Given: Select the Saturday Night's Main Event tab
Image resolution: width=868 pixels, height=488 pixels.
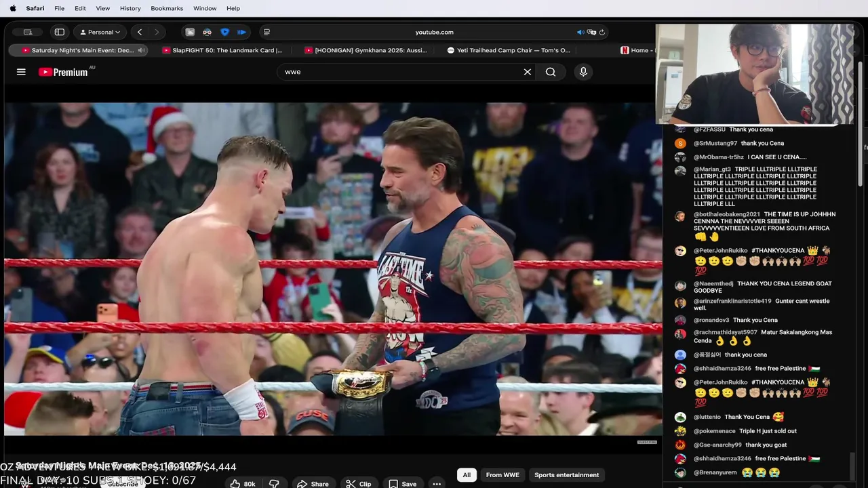Looking at the screenshot, I should tap(77, 50).
